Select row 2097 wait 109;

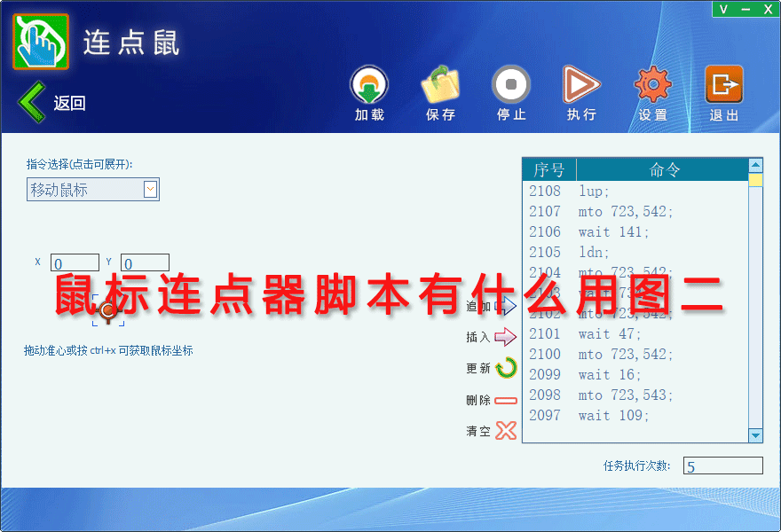(635, 416)
